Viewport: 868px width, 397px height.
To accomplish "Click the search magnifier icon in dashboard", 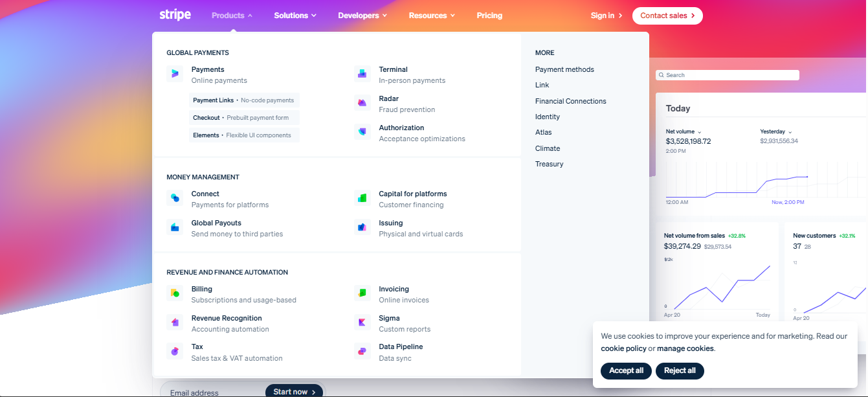I will click(x=662, y=75).
